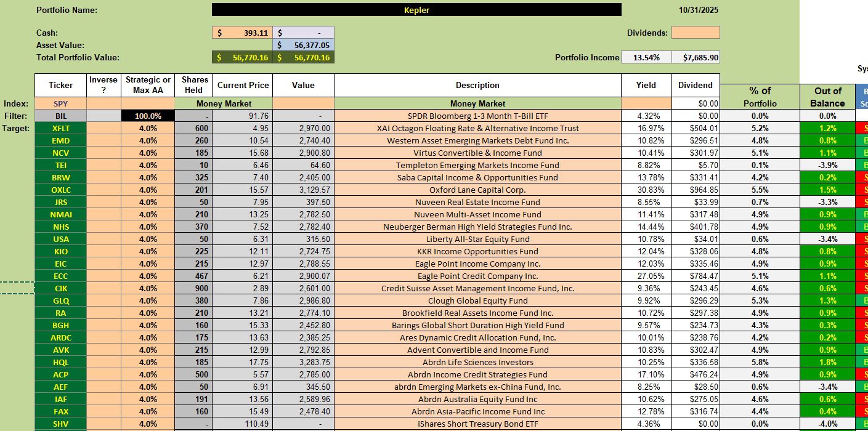The image size is (868, 431).
Task: Select the Oxford Lane Capital Corp. description
Action: click(x=477, y=190)
